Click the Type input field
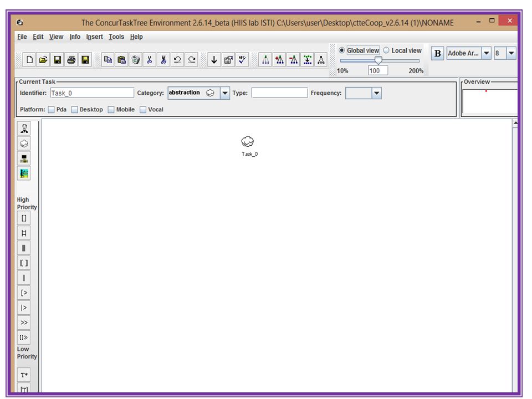The width and height of the screenshot is (532, 399). click(x=279, y=93)
